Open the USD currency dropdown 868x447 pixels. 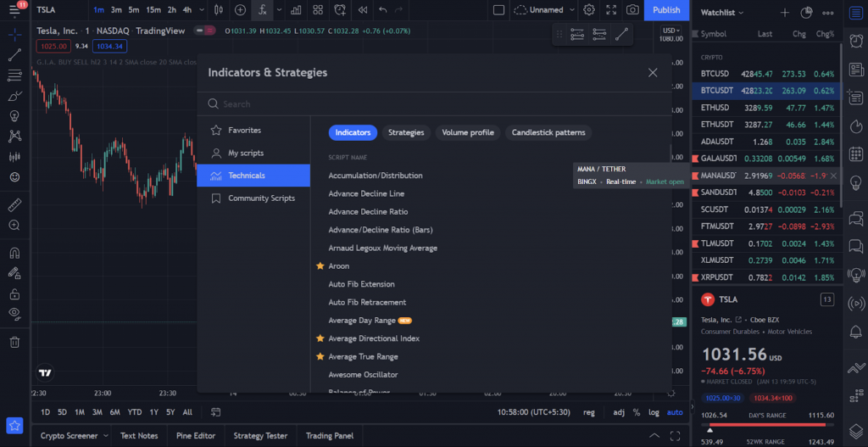(x=671, y=31)
